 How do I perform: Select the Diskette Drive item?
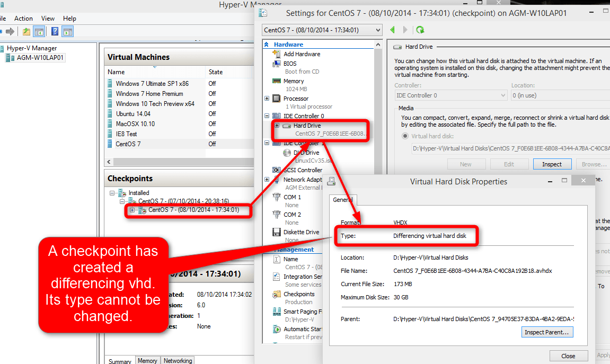coord(301,232)
